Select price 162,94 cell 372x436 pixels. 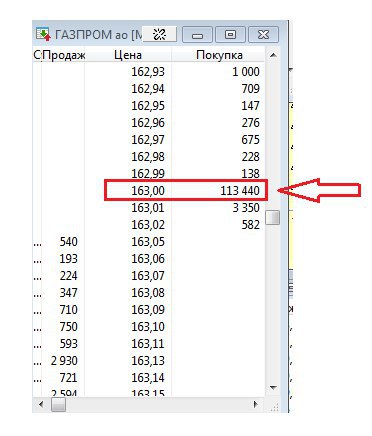(148, 89)
